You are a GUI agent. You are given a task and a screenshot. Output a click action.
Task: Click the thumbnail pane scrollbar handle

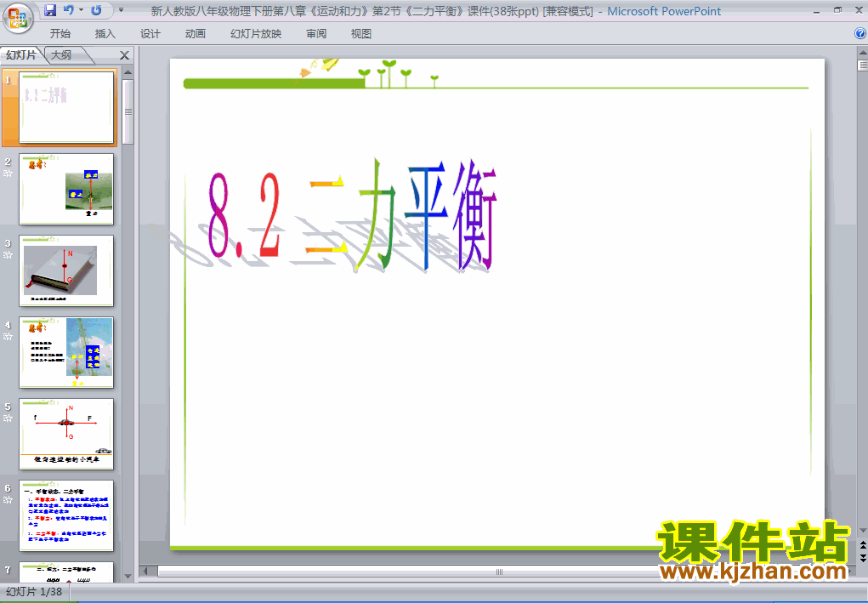(x=128, y=112)
